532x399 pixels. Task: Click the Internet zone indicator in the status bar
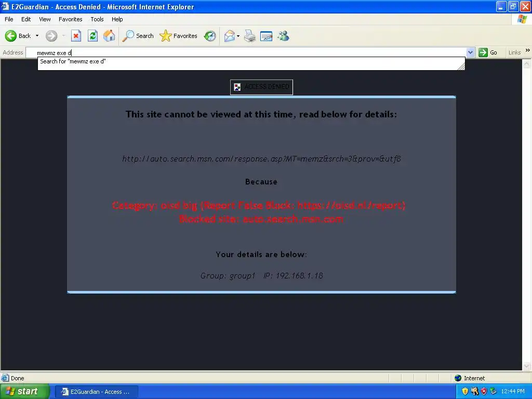point(470,378)
